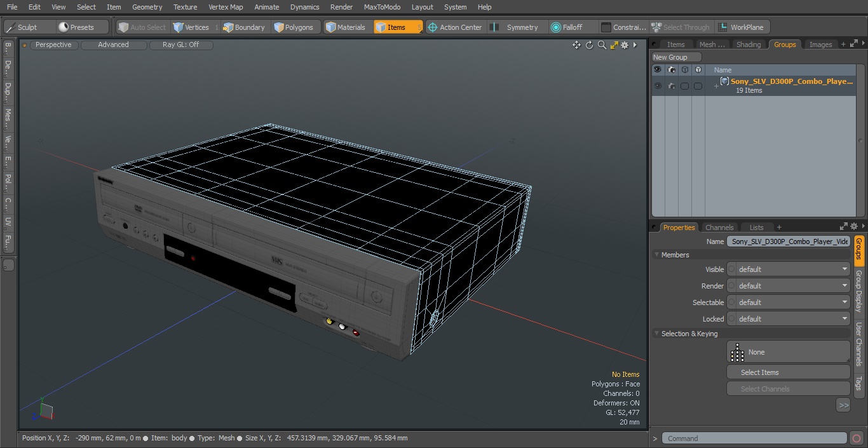Toggle render camera for Sony_SLV_D300P group
This screenshot has height=448, width=868.
coord(672,86)
